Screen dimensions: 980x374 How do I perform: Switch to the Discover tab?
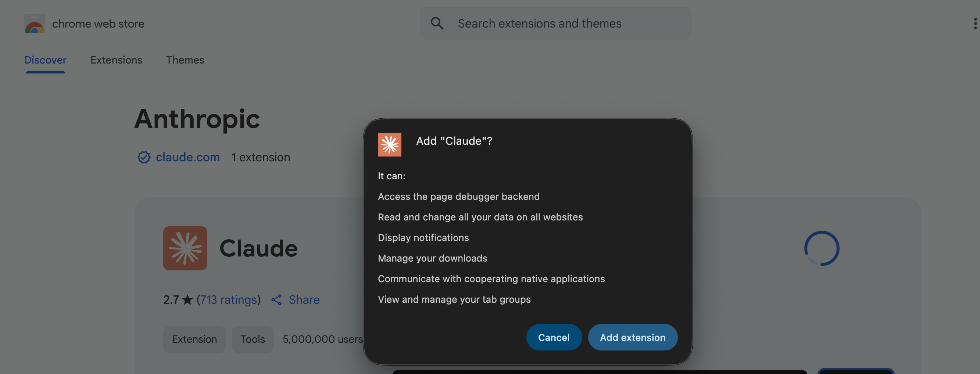tap(45, 60)
